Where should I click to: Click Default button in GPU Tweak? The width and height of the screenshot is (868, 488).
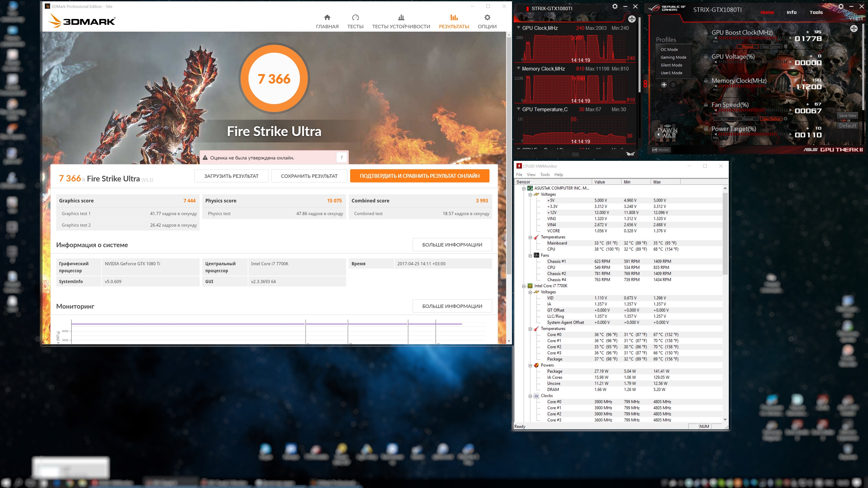[847, 126]
